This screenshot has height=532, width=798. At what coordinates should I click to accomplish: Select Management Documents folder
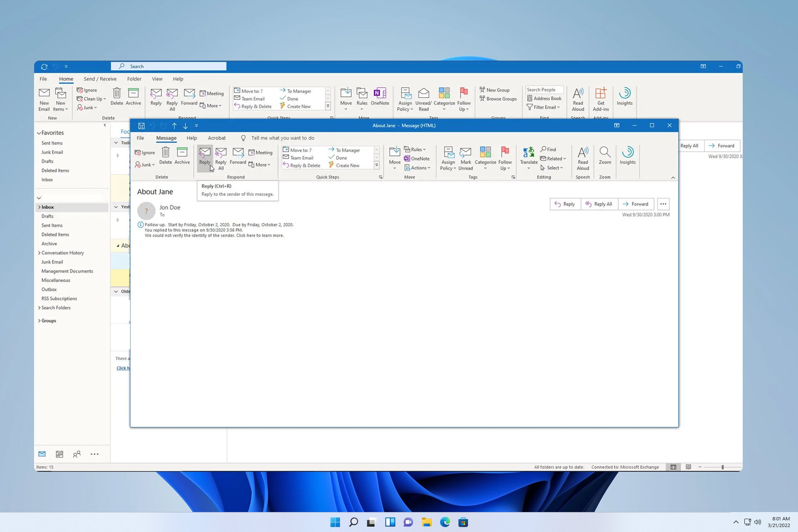pos(67,271)
